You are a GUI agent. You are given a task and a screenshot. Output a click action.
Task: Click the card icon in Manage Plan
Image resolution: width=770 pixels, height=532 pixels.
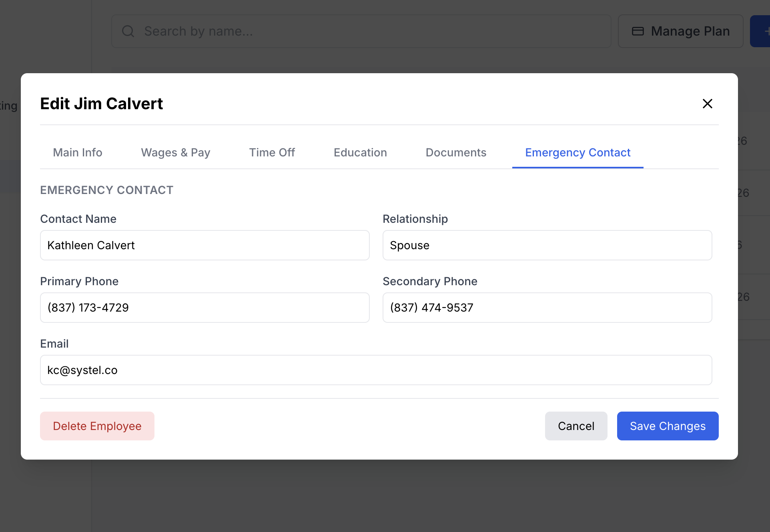click(638, 31)
